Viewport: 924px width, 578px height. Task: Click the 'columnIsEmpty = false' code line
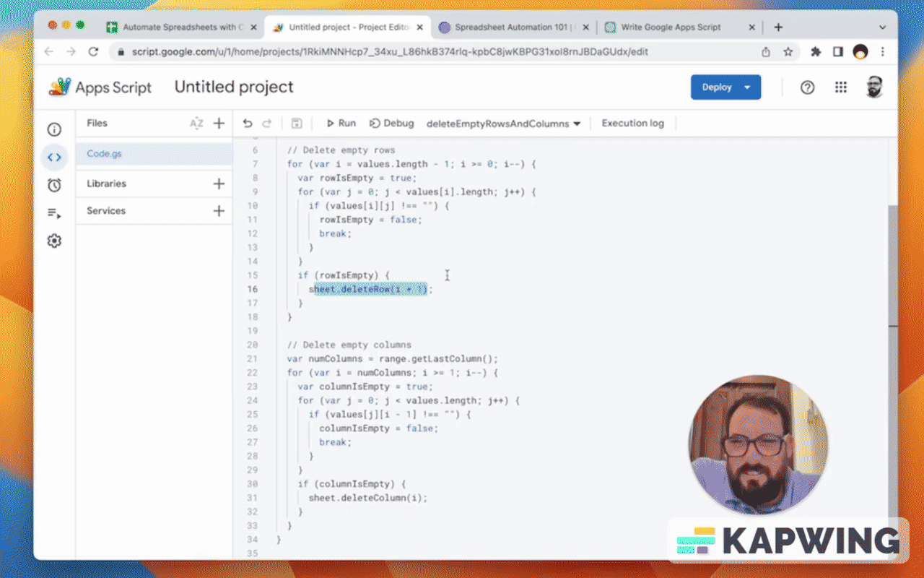pos(379,428)
